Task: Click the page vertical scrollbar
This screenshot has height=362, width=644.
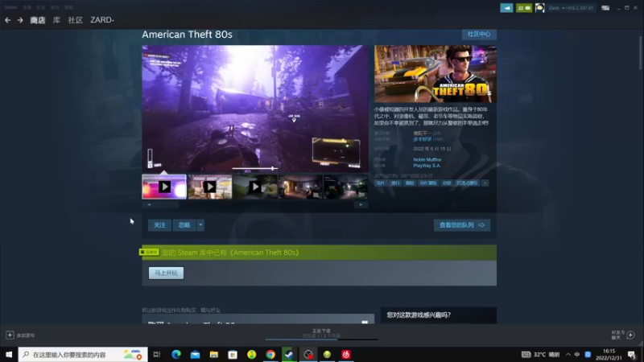Action: (640, 52)
